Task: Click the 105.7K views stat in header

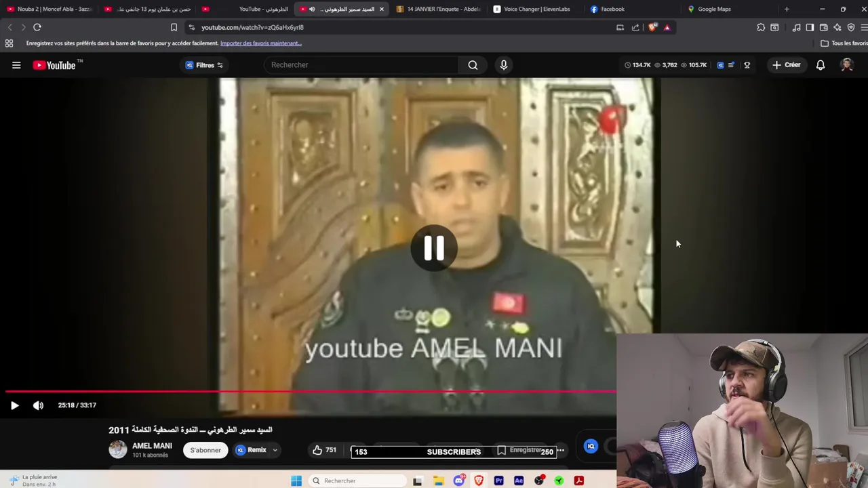Action: tap(693, 65)
